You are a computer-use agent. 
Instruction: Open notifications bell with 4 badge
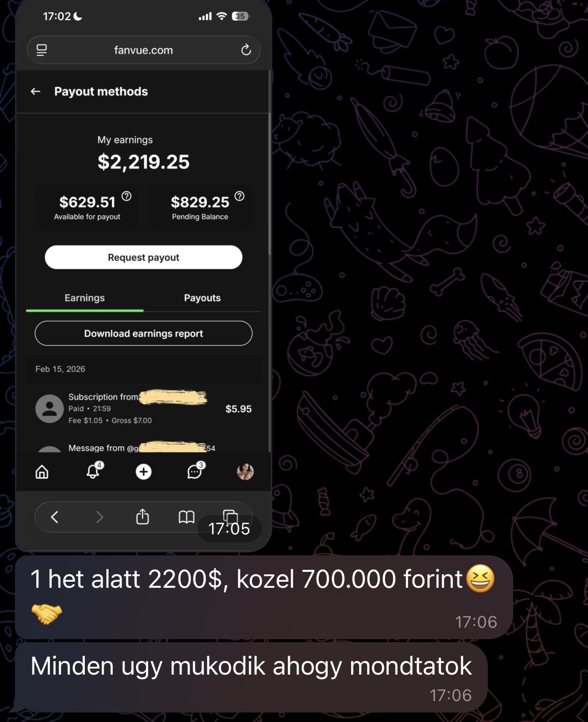(93, 471)
